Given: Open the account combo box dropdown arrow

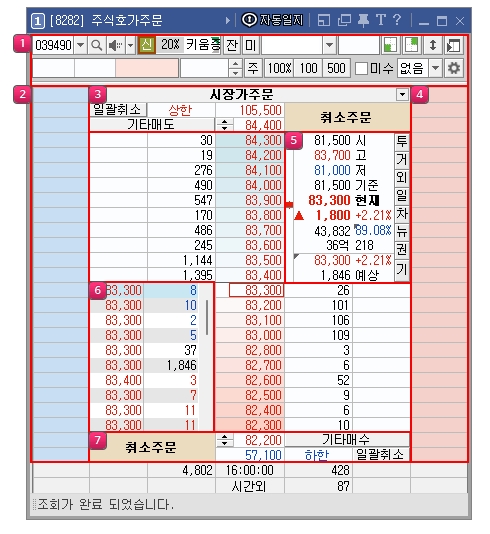Looking at the screenshot, I should 329,45.
